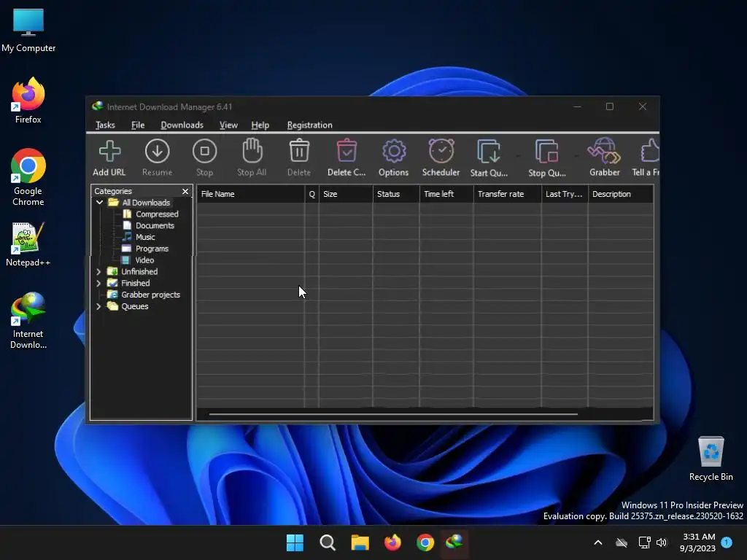Select the Internet Download Manager desktop shortcut

[28, 321]
